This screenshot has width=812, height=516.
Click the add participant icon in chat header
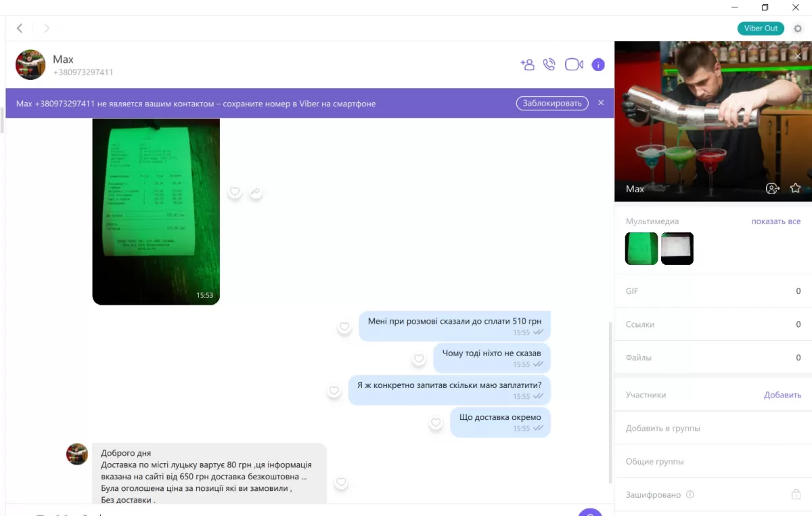(527, 65)
